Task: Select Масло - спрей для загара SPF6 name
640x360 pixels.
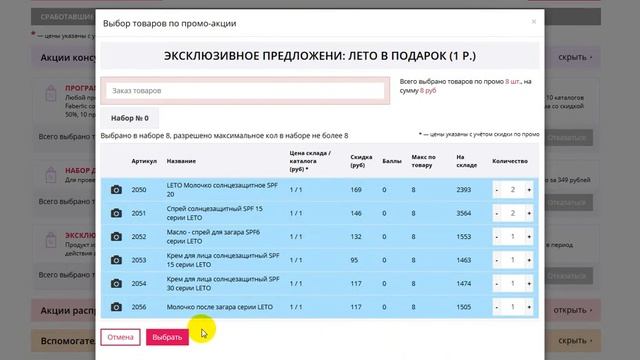Action: pyautogui.click(x=213, y=237)
